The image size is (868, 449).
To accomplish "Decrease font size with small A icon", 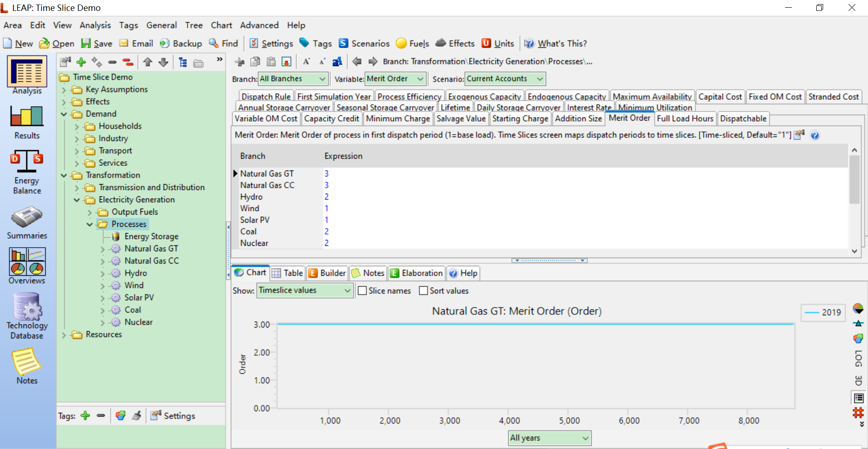I will click(322, 62).
